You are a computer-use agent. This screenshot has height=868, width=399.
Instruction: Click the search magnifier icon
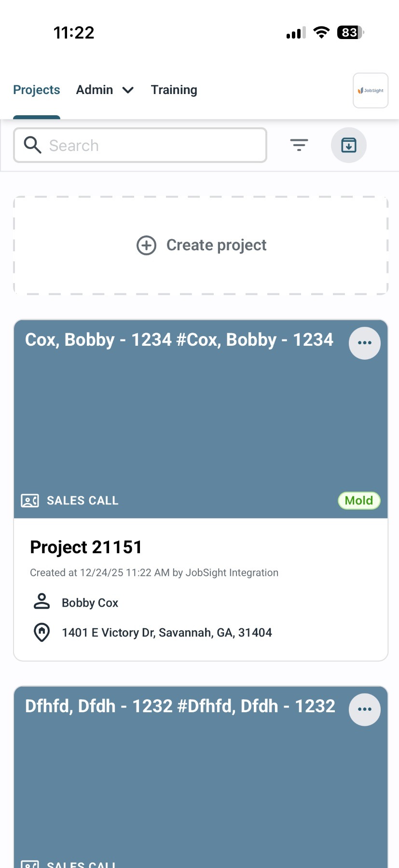tap(32, 145)
